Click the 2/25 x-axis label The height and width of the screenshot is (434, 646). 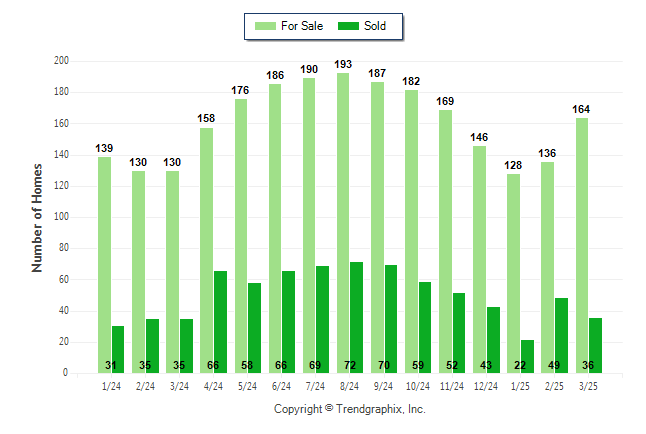pyautogui.click(x=554, y=386)
